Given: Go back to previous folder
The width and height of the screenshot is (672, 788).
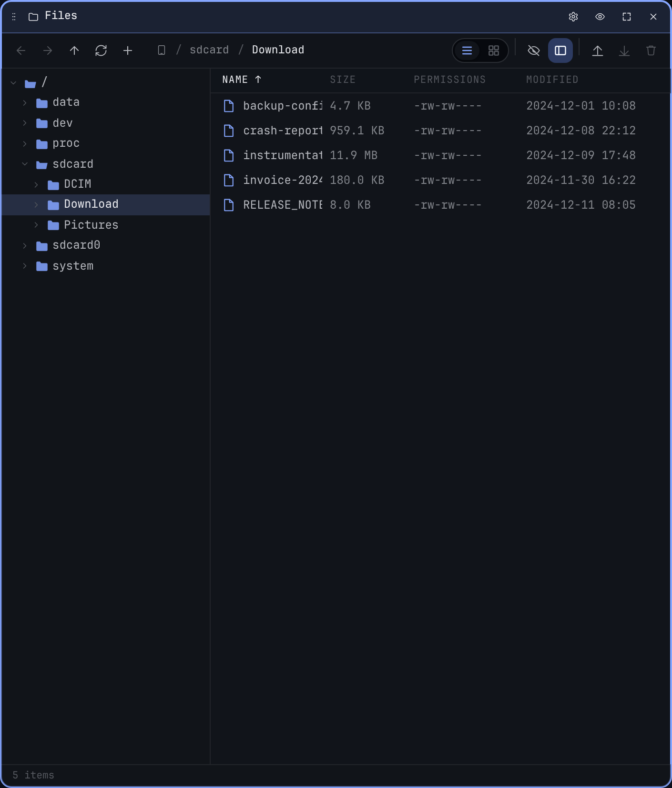Looking at the screenshot, I should 21,51.
